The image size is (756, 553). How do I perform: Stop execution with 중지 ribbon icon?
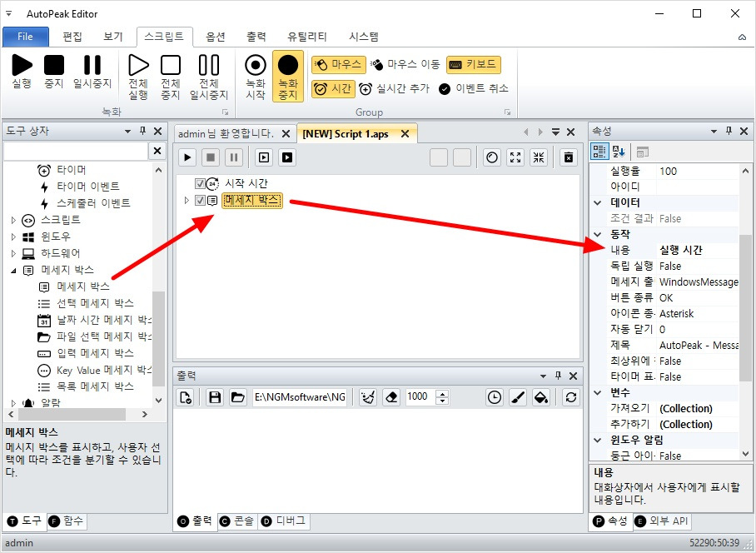[x=53, y=72]
